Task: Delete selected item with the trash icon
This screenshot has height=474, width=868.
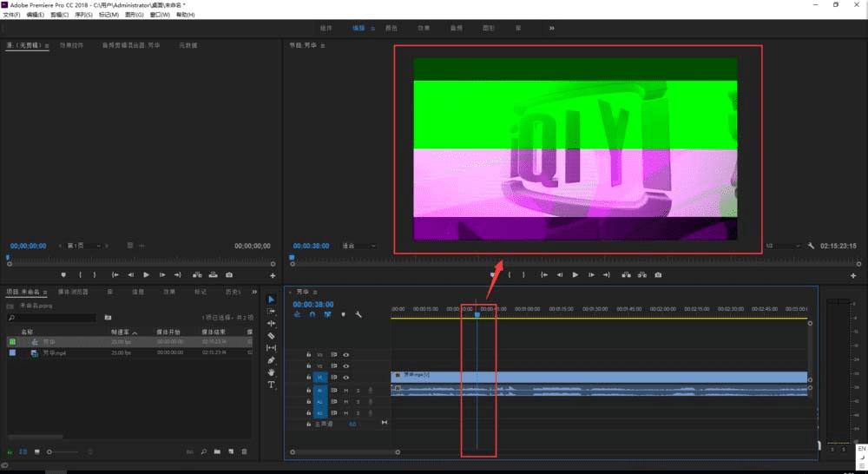Action: tap(244, 451)
